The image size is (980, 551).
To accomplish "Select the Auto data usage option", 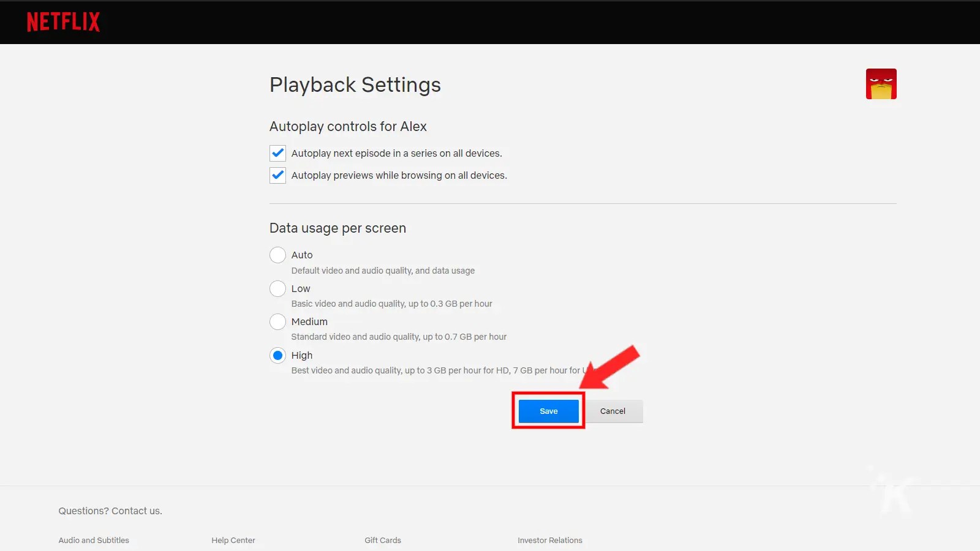I will coord(277,255).
